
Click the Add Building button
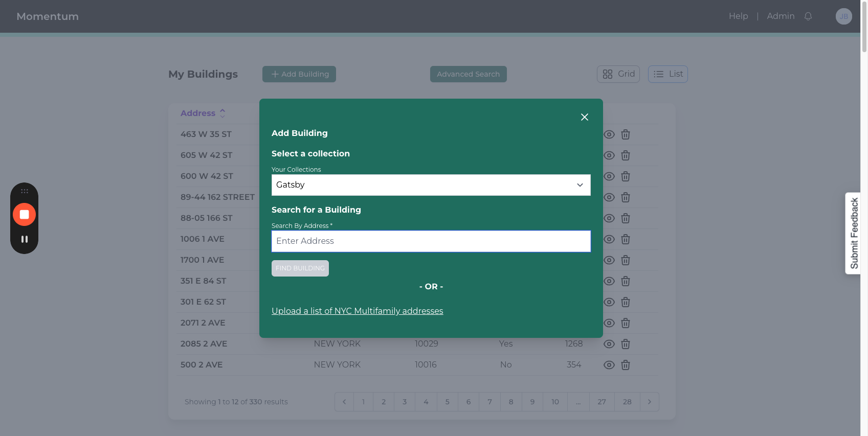click(299, 74)
